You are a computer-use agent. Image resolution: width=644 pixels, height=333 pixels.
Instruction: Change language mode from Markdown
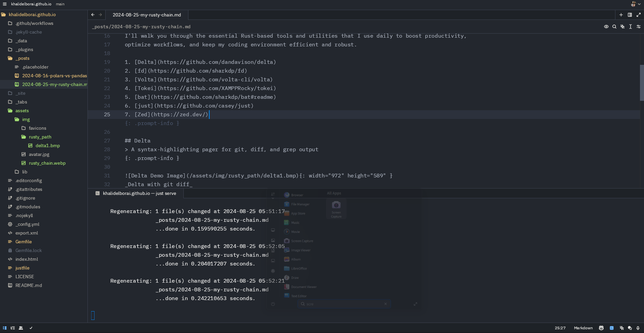[583, 328]
